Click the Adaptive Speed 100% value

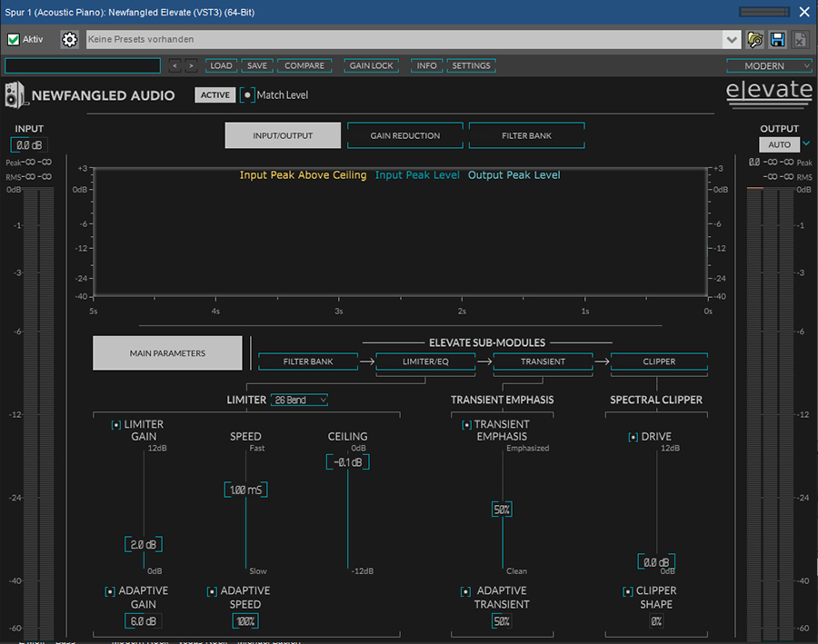pos(245,621)
